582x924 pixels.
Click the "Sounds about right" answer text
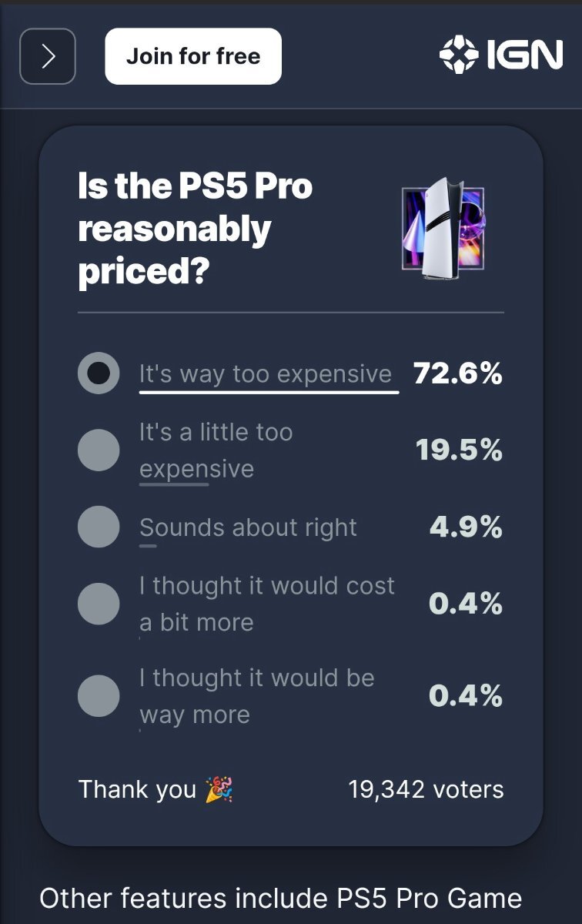pos(248,527)
